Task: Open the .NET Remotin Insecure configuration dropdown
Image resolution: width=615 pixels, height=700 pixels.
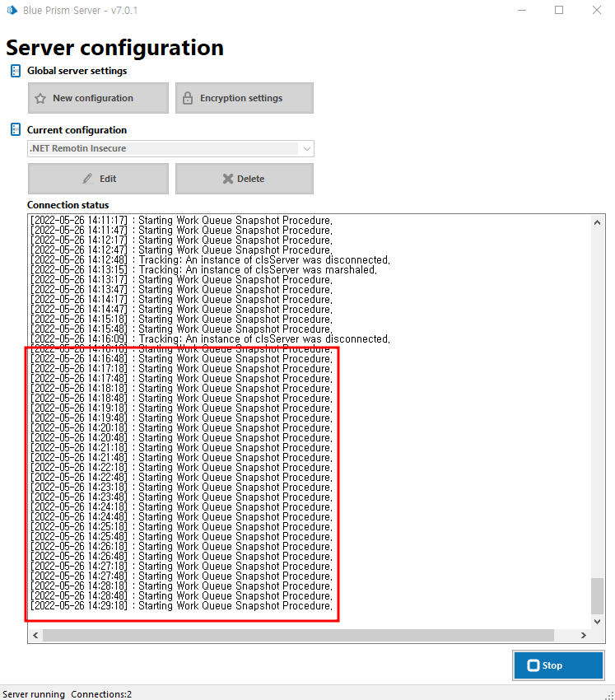Action: 170,148
